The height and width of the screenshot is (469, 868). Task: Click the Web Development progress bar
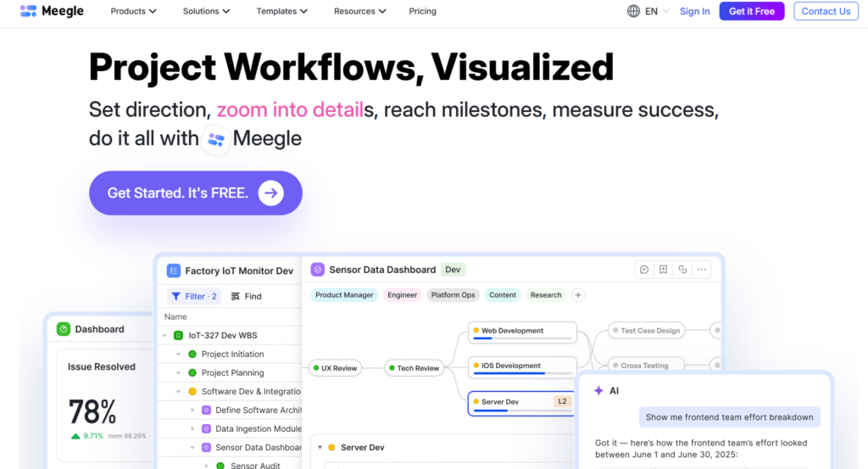point(522,338)
